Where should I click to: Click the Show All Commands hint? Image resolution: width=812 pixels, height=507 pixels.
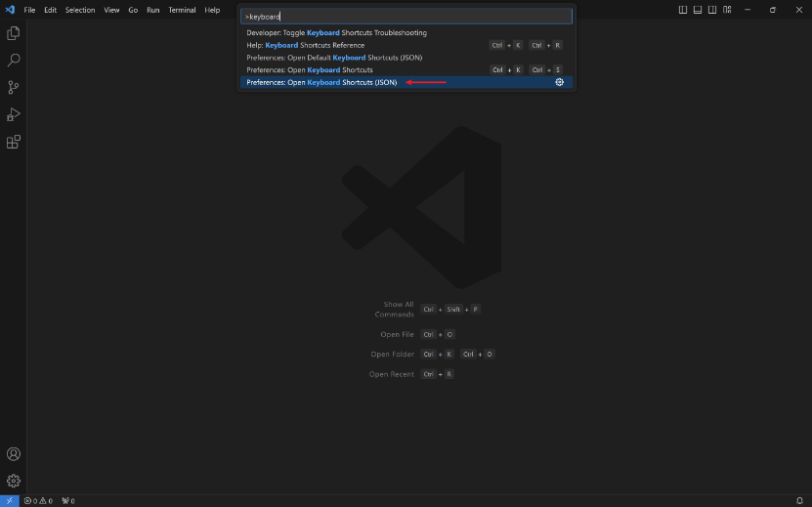point(394,309)
